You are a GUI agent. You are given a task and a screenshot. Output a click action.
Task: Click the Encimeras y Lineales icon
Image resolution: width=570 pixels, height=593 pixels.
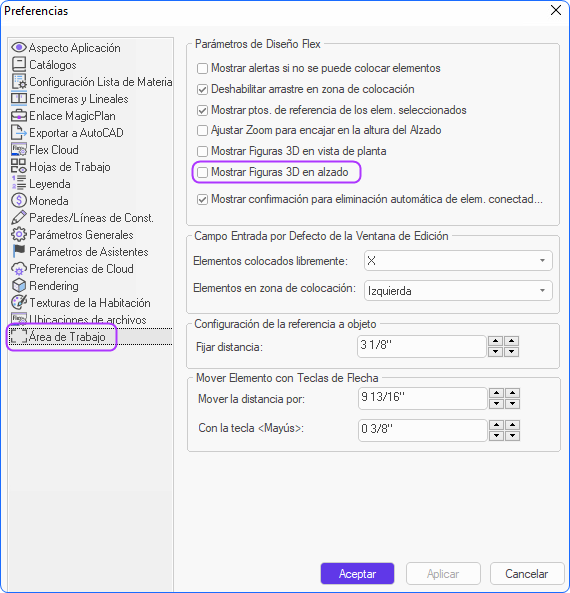pyautogui.click(x=19, y=99)
